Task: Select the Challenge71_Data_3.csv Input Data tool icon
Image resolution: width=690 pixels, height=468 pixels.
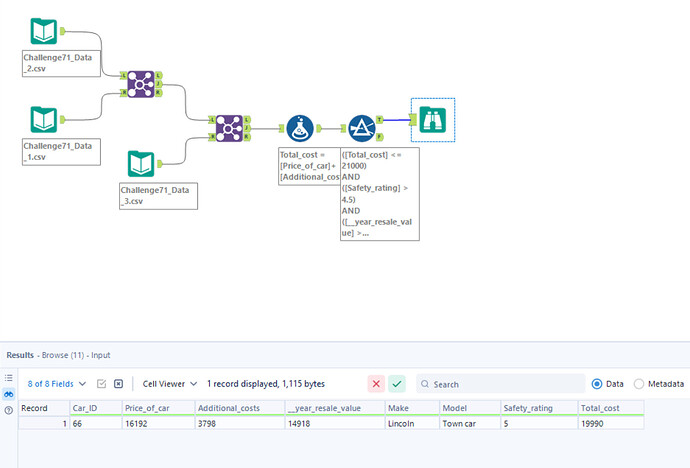Action: pos(141,164)
